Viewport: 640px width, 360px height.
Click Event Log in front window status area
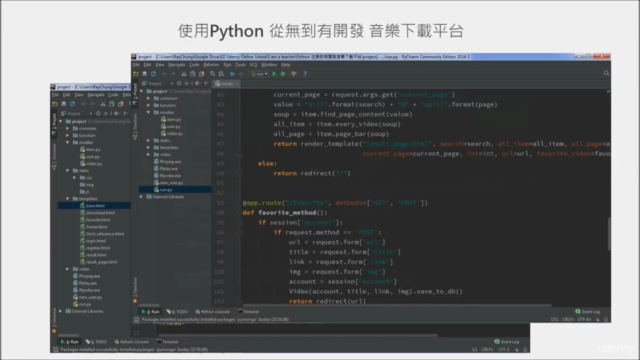587,311
